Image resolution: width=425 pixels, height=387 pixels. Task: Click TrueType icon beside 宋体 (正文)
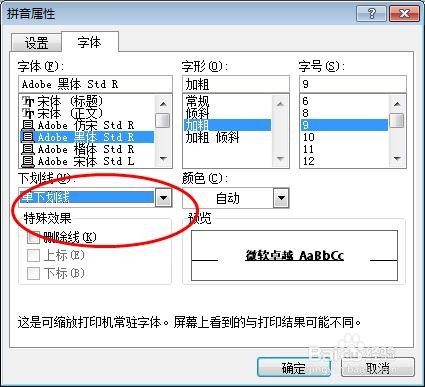click(x=28, y=114)
